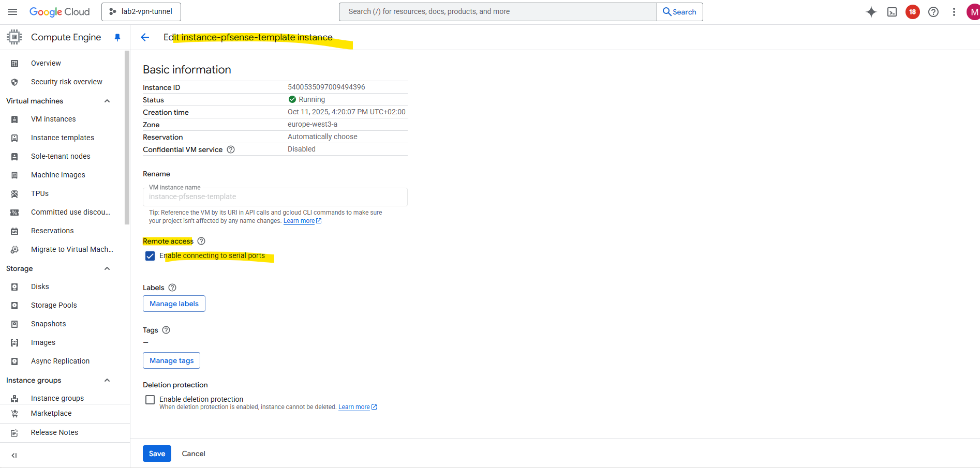
Task: Click the Reservations calendar icon
Action: pos(14,231)
